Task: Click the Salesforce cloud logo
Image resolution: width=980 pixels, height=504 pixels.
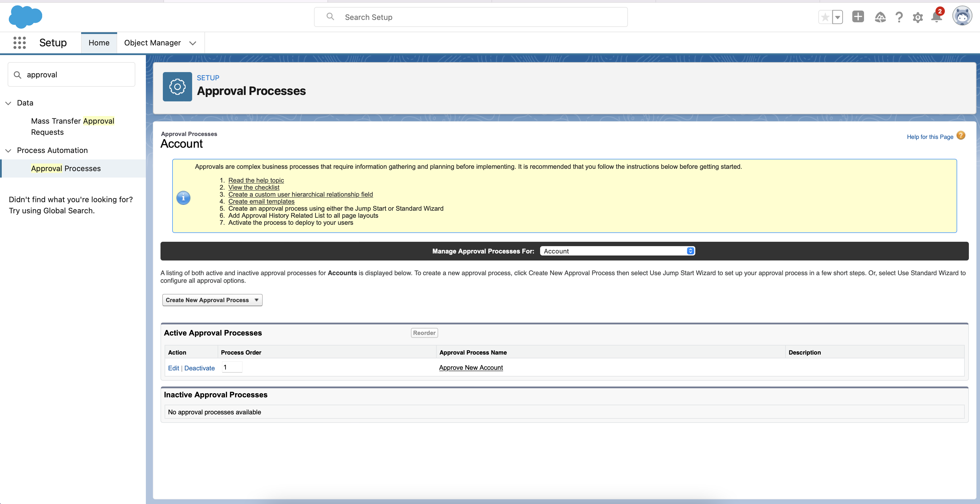Action: pyautogui.click(x=25, y=17)
